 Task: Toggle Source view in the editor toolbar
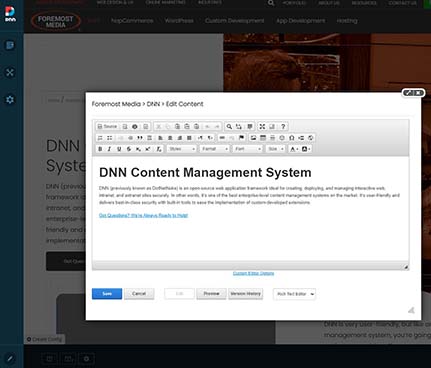coord(107,127)
